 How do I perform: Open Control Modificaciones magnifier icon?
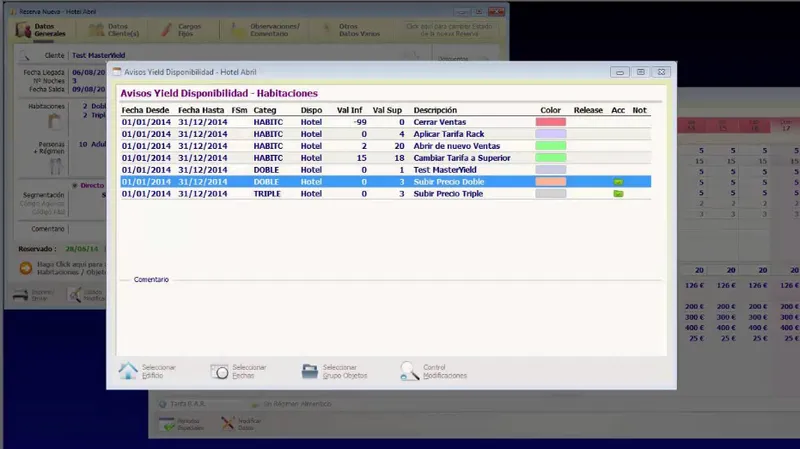410,371
